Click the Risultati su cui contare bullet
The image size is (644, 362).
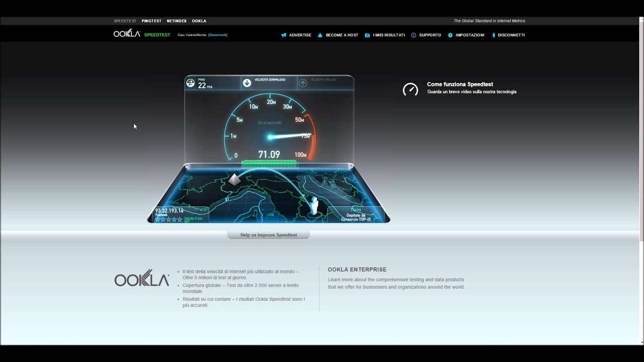click(x=244, y=302)
